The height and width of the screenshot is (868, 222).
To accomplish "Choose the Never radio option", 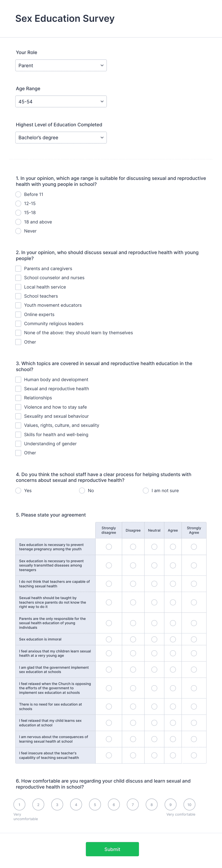I will [18, 231].
